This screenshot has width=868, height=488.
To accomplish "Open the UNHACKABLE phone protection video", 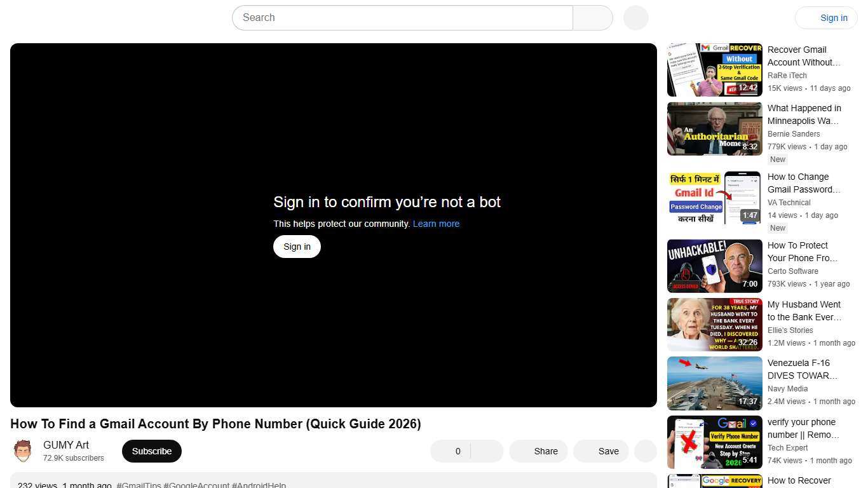I will click(x=714, y=266).
